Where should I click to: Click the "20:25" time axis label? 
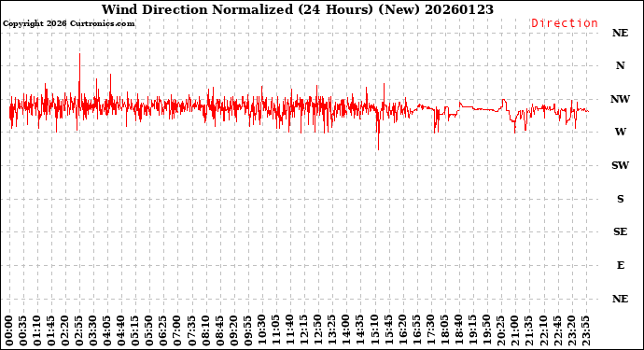click(500, 331)
